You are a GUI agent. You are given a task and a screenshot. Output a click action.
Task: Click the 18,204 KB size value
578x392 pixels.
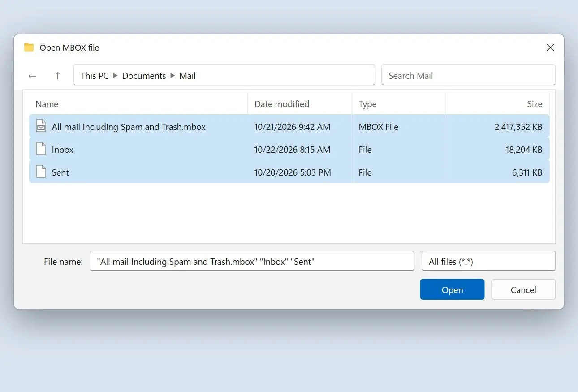tap(524, 150)
